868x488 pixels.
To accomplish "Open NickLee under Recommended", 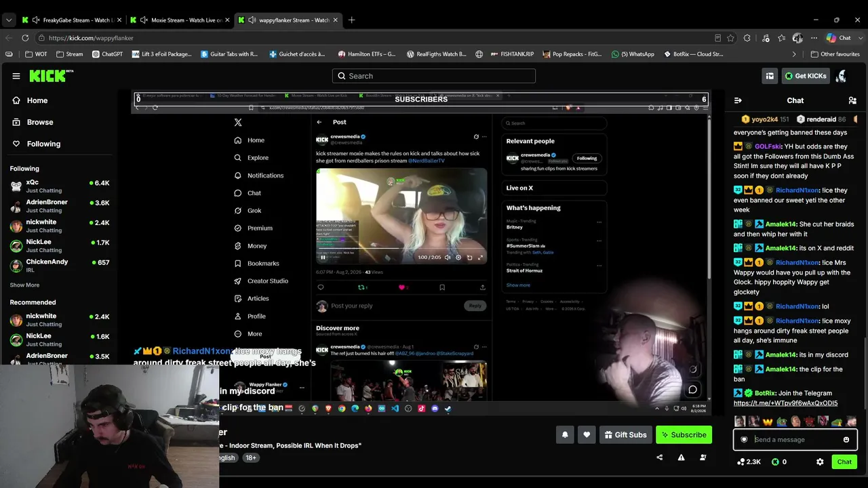I will pos(60,340).
